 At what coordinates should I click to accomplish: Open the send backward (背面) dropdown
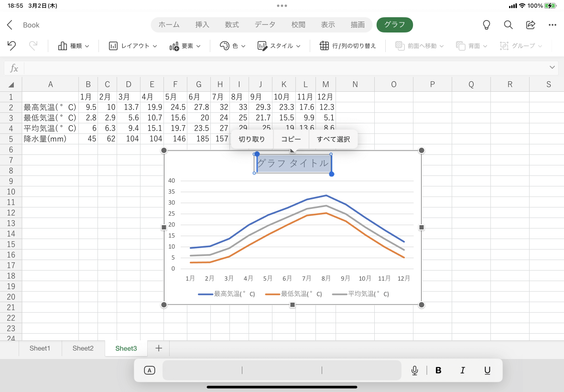pos(472,46)
